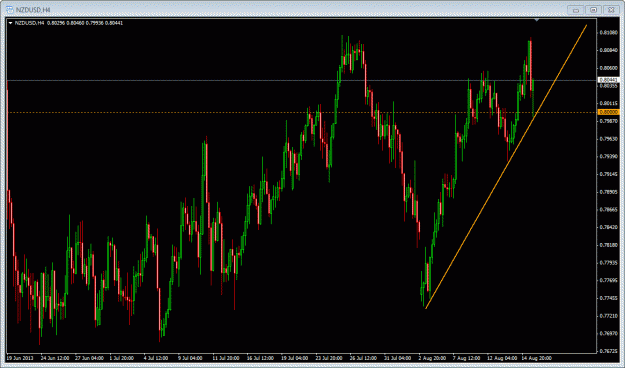Image resolution: width=625 pixels, height=368 pixels.
Task: Click the orange 0.80000 price tag
Action: tap(608, 112)
